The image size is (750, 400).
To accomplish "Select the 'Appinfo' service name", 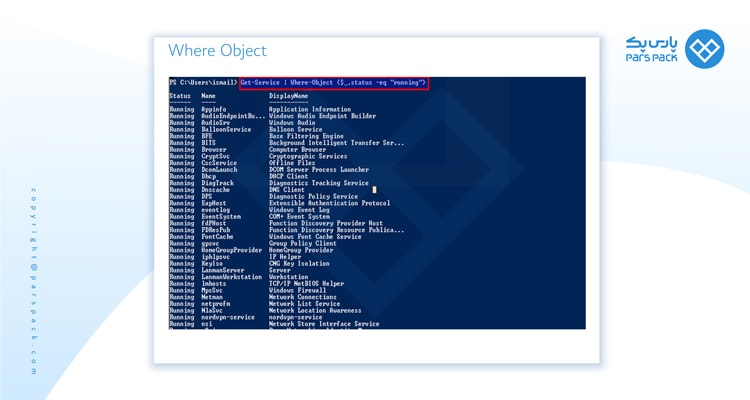I will pos(213,109).
